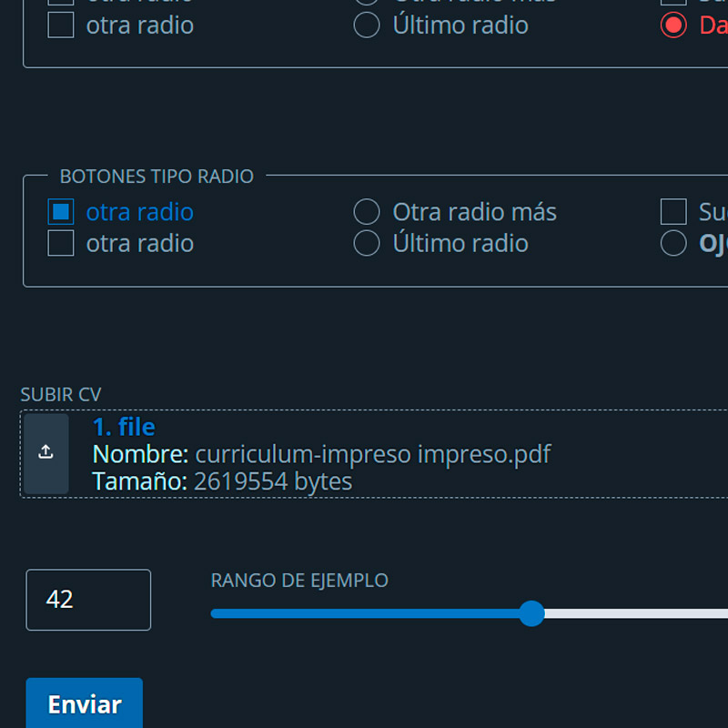Viewport: 728px width, 728px height.
Task: Check the unchecked 'otra radio' box under Botones Tipo Radio
Action: 61,244
